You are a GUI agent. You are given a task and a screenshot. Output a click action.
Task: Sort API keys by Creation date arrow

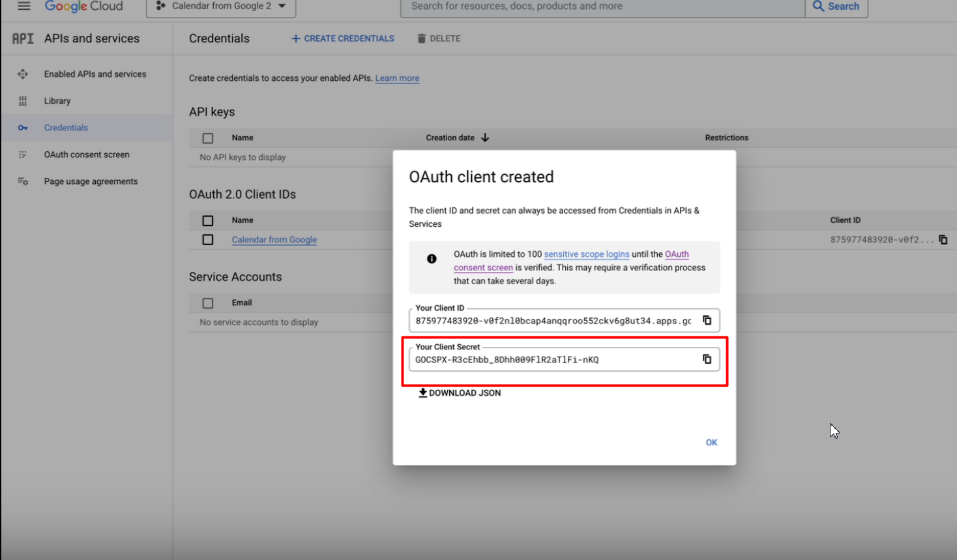485,138
